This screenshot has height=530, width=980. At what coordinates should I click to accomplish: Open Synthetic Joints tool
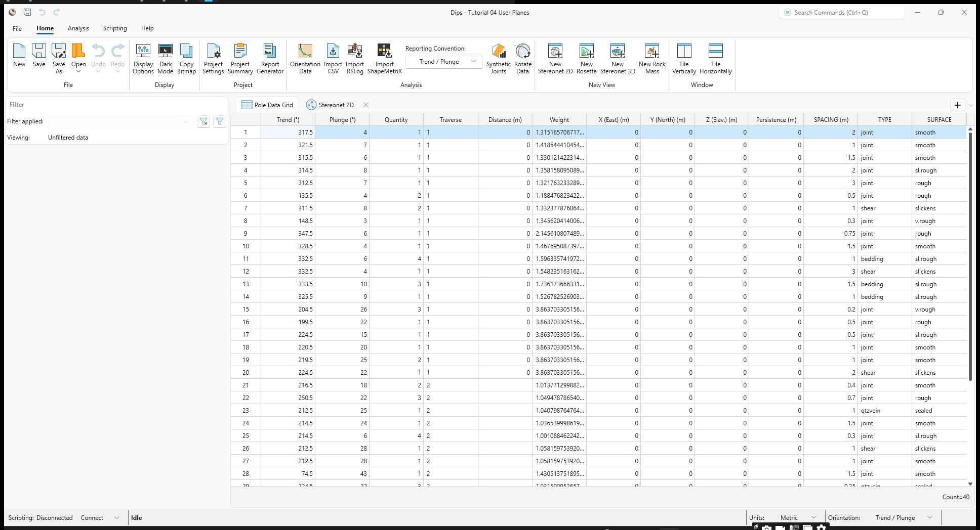[499, 59]
